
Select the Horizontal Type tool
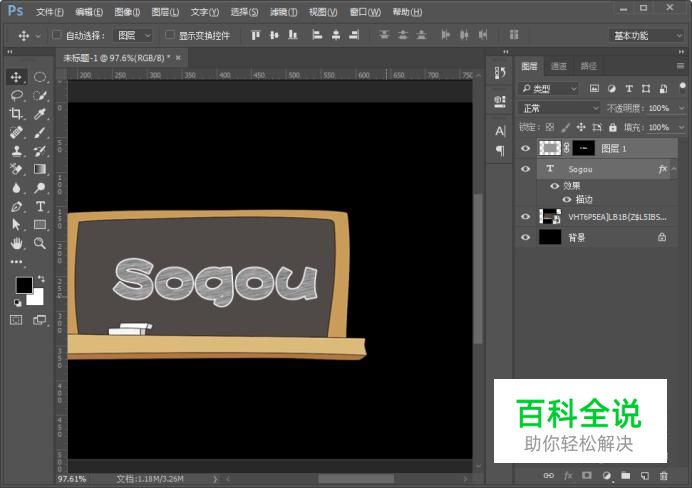[x=40, y=206]
